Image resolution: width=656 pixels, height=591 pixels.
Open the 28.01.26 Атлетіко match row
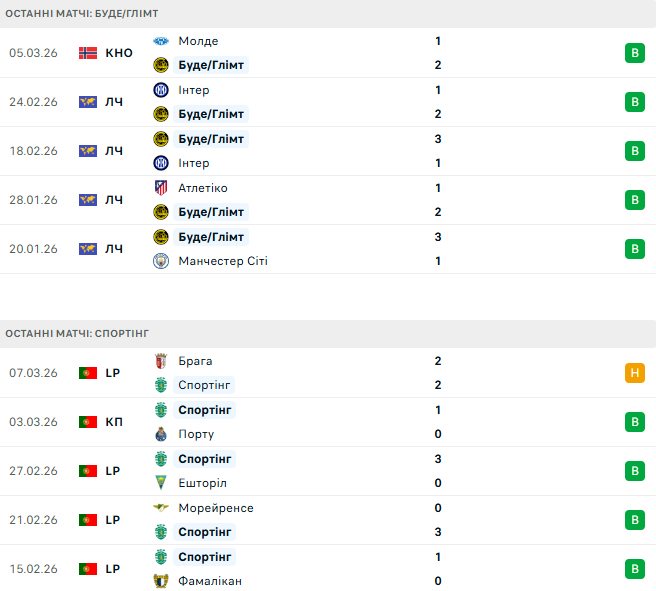(328, 200)
